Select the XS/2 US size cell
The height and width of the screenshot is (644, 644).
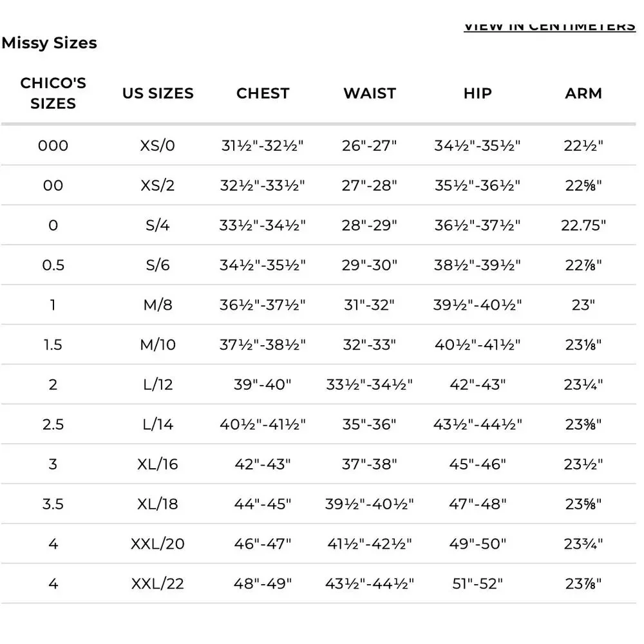(x=158, y=185)
